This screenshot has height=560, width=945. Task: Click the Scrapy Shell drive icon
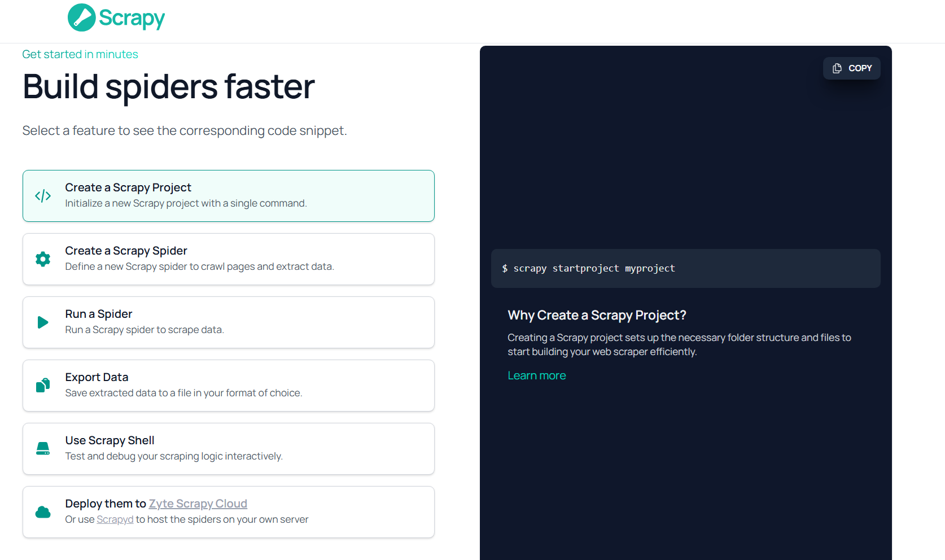click(x=43, y=449)
